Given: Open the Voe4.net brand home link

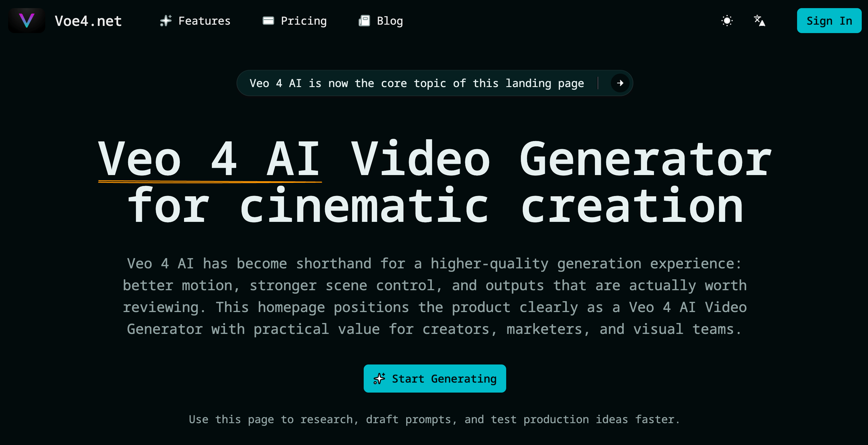Looking at the screenshot, I should coord(88,21).
